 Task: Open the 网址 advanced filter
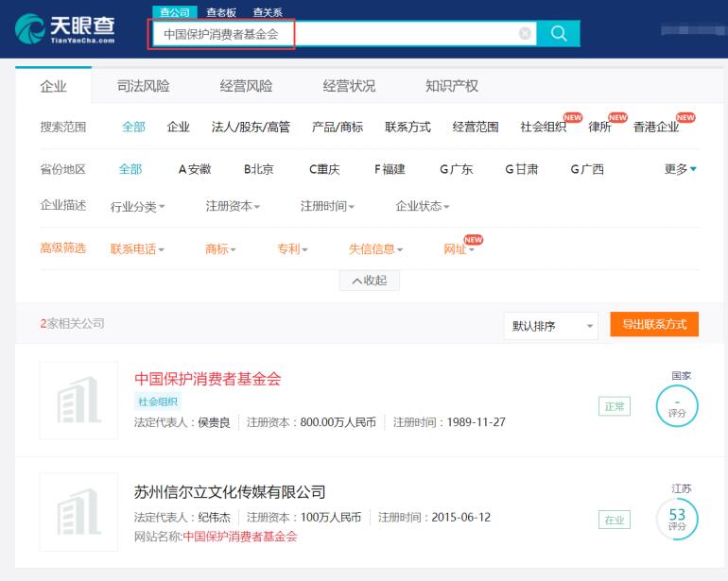tap(459, 249)
